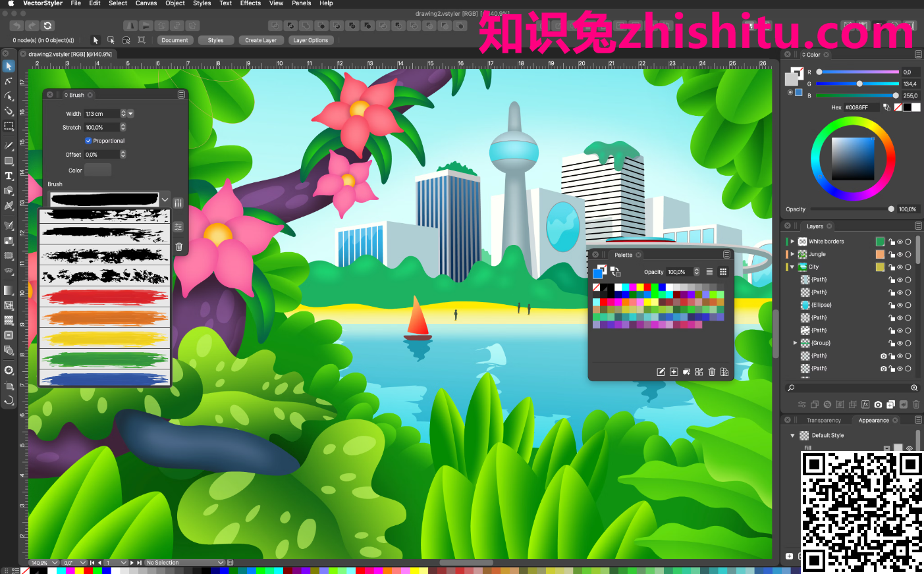
Task: Toggle visibility of the City layer
Action: 900,267
